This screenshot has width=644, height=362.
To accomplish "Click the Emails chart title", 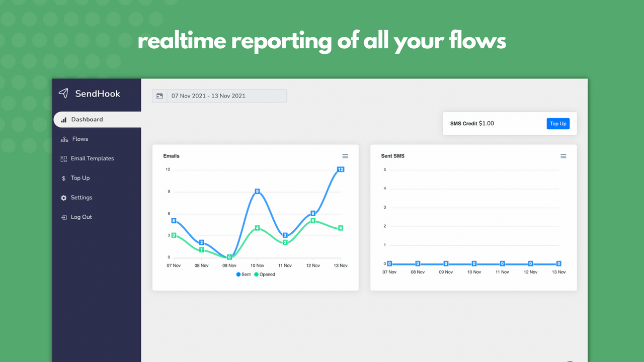I will pos(172,156).
